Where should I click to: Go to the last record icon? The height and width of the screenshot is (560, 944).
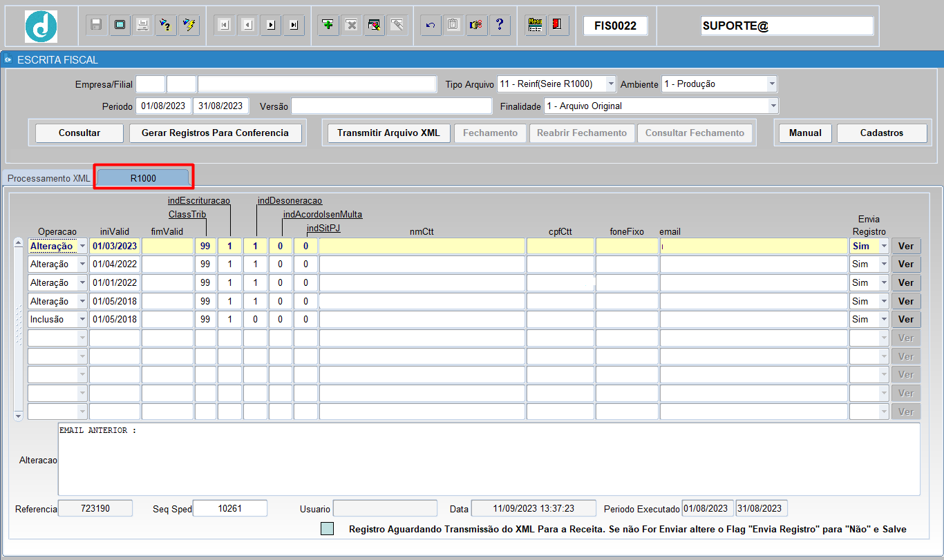(294, 26)
